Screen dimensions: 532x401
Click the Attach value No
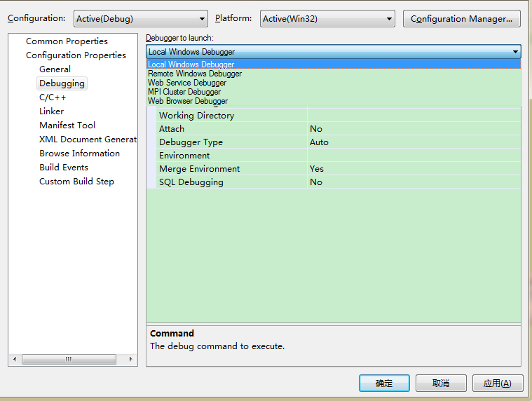click(316, 128)
